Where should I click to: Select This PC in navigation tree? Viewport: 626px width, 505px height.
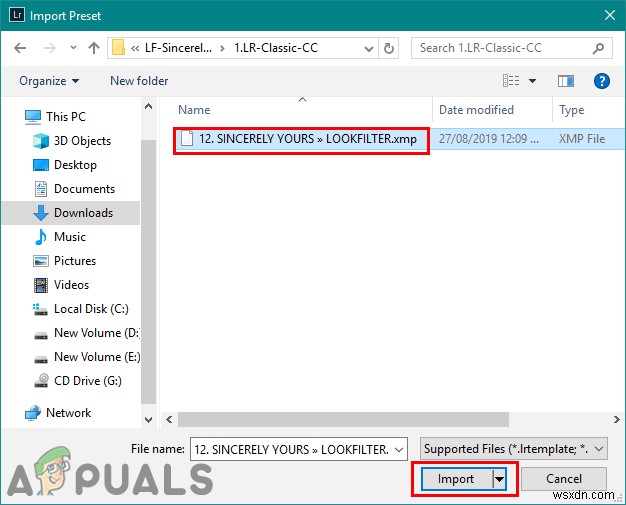[x=55, y=117]
